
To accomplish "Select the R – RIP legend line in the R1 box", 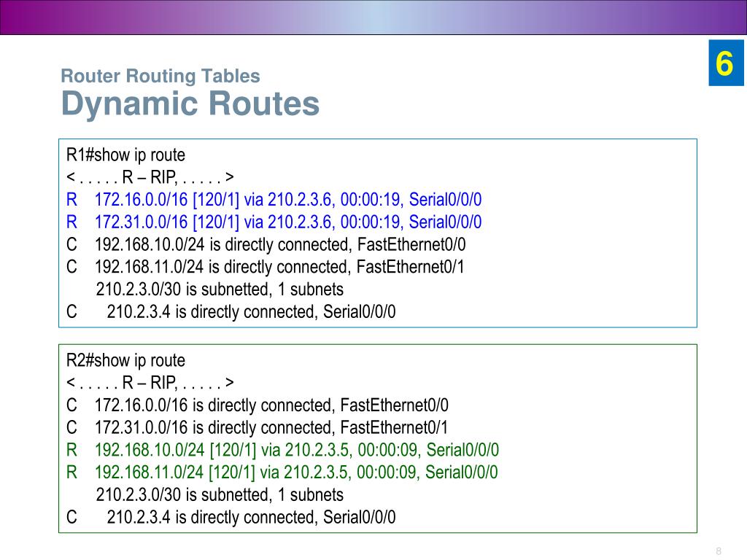I will click(150, 177).
